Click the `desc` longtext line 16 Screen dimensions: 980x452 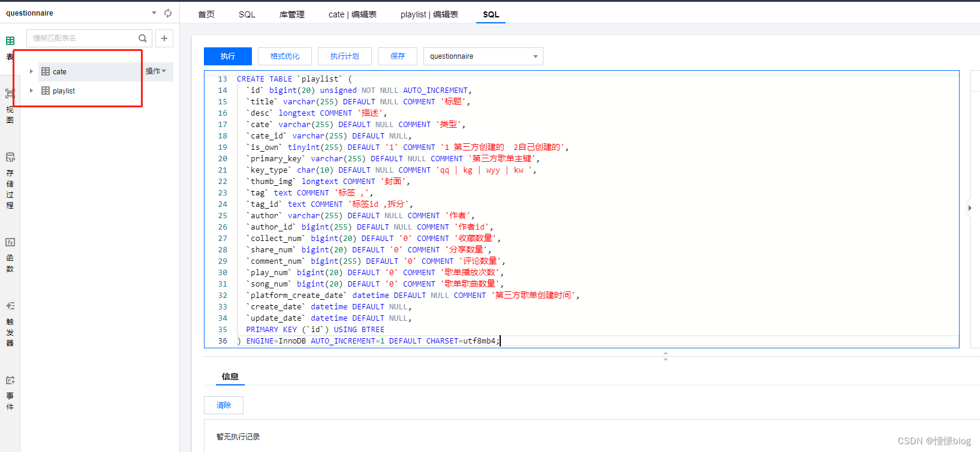(317, 113)
